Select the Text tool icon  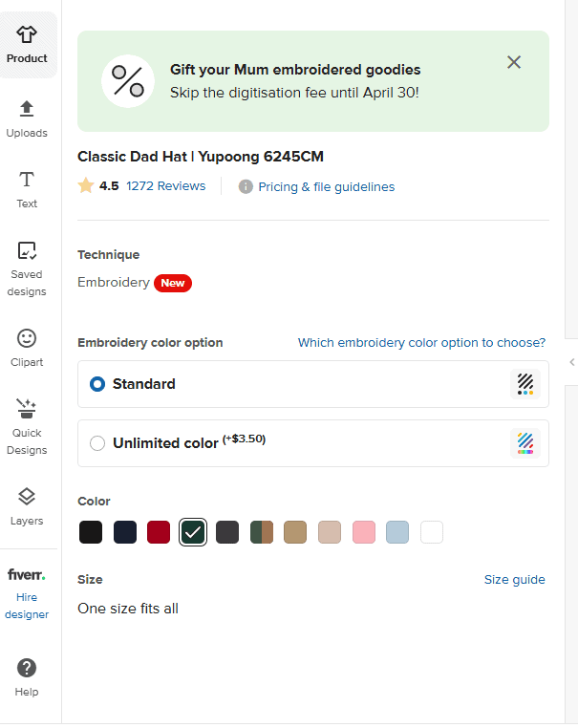pos(27,180)
